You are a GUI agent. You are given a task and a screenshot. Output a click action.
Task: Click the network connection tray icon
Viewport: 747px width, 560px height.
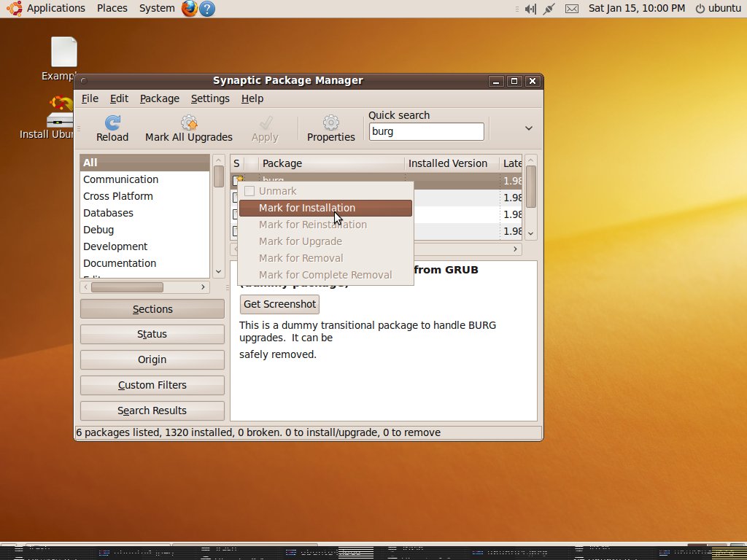point(549,9)
